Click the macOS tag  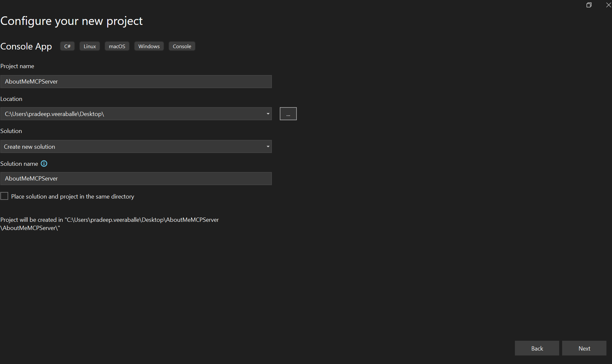[x=117, y=46]
